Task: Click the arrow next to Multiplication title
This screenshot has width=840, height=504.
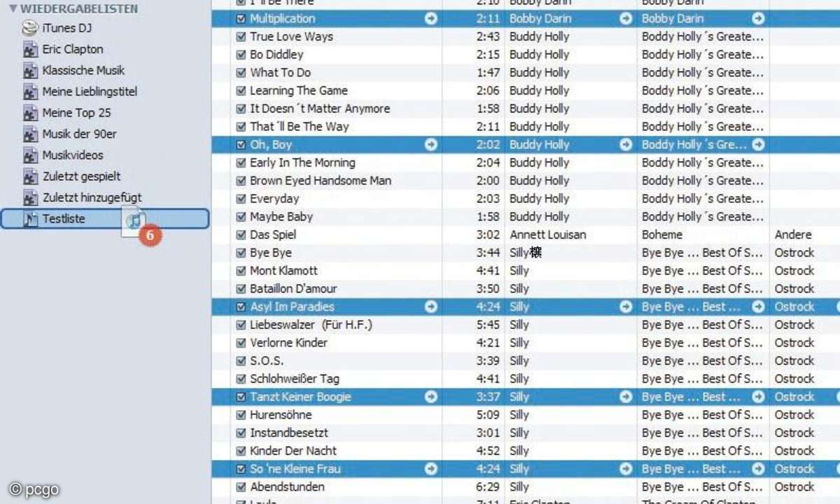Action: point(431,19)
